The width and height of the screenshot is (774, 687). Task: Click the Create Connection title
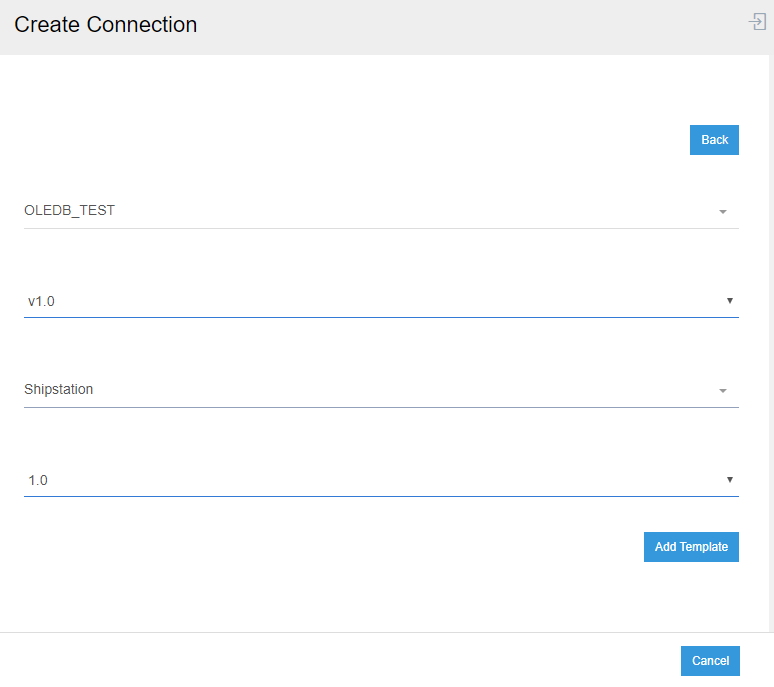click(x=105, y=25)
